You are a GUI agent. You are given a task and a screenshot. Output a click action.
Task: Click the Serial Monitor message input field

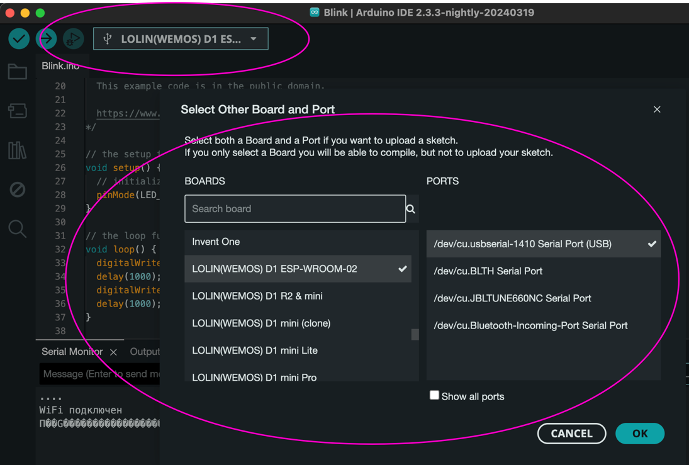point(100,374)
